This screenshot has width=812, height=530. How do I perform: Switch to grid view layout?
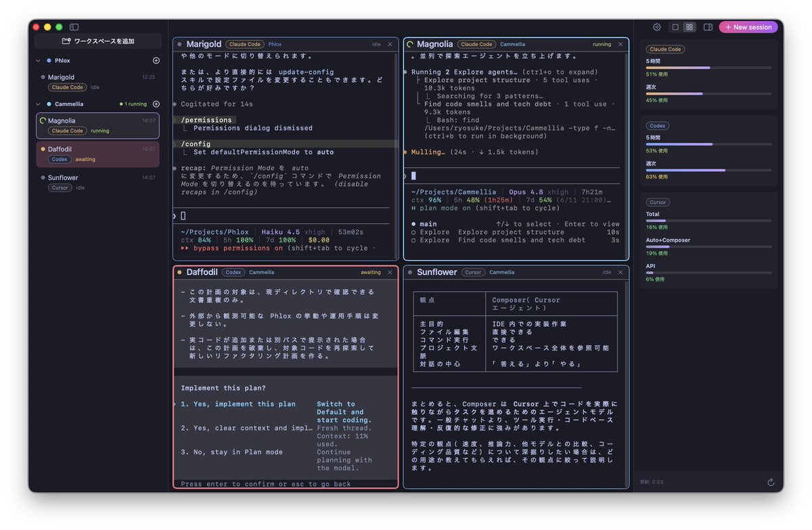(x=690, y=27)
